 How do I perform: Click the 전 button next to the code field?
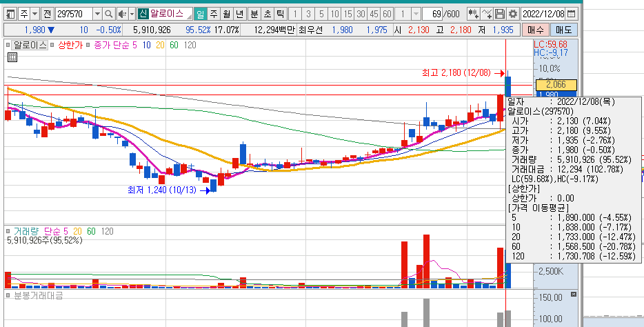[47, 14]
